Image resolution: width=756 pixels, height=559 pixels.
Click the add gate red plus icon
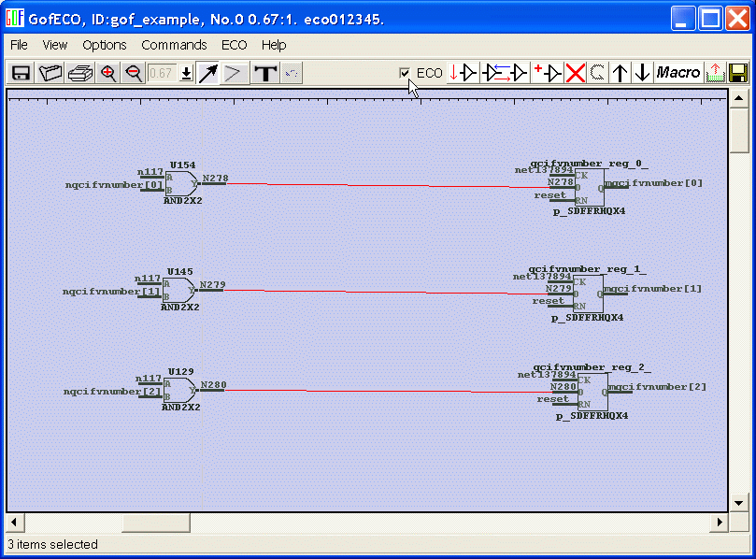547,73
